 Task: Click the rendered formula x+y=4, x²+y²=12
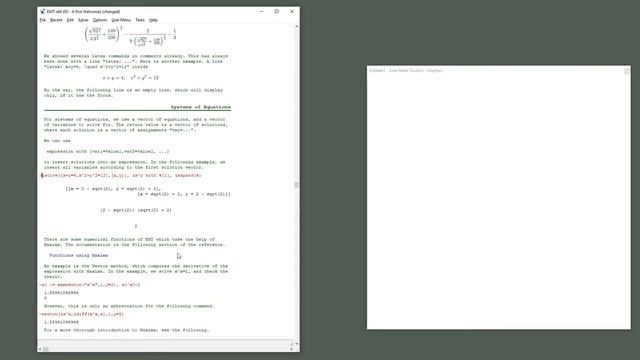(x=130, y=78)
